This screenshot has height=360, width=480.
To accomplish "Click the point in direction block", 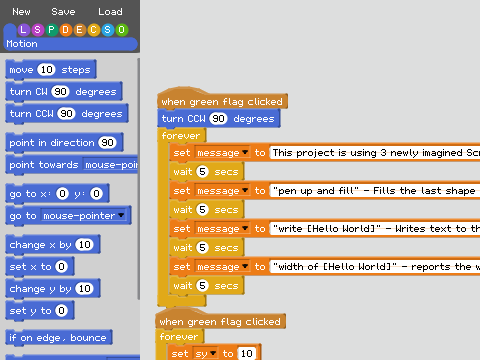I will tap(64, 143).
